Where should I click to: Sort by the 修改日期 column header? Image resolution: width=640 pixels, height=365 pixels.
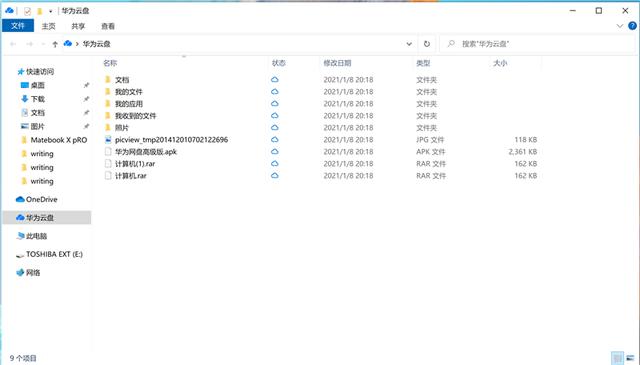pyautogui.click(x=337, y=63)
